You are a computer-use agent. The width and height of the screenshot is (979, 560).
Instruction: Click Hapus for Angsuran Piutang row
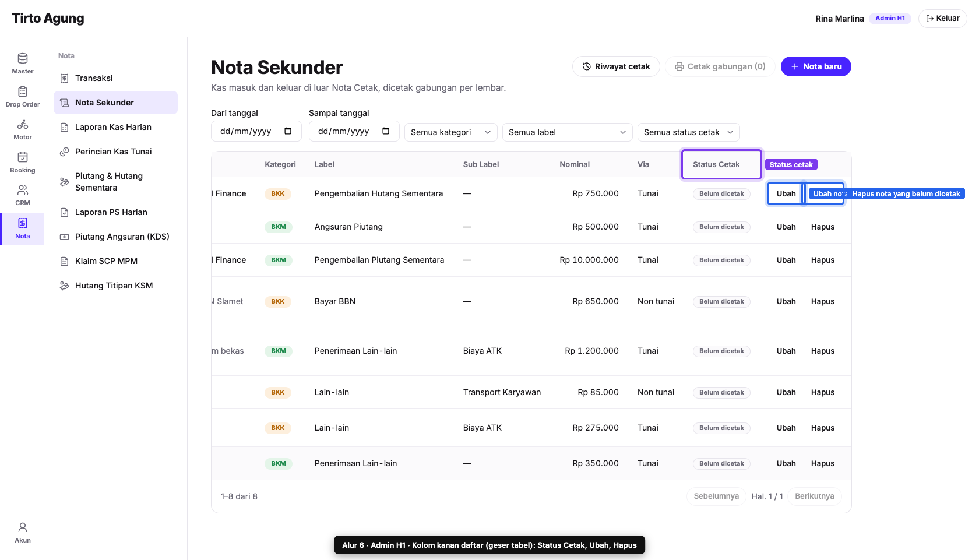[x=822, y=227]
